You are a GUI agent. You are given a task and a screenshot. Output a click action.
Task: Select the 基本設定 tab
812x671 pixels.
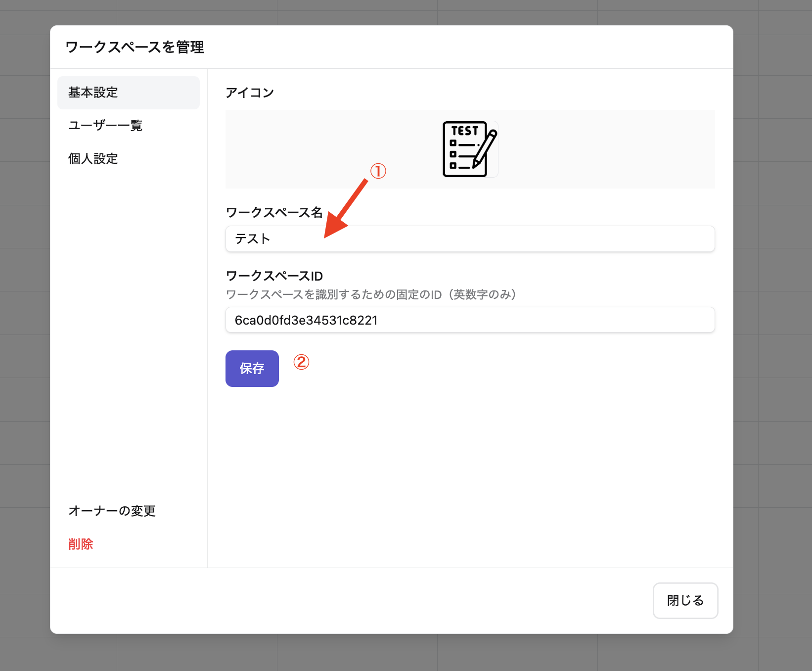(129, 93)
